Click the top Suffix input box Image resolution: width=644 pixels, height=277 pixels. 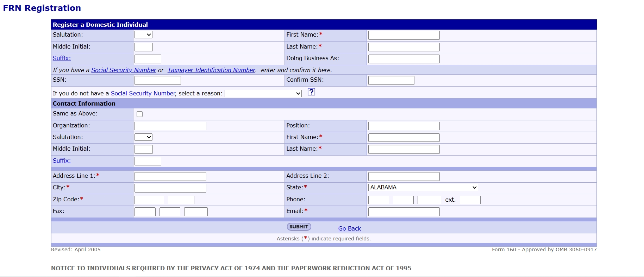[x=148, y=59]
